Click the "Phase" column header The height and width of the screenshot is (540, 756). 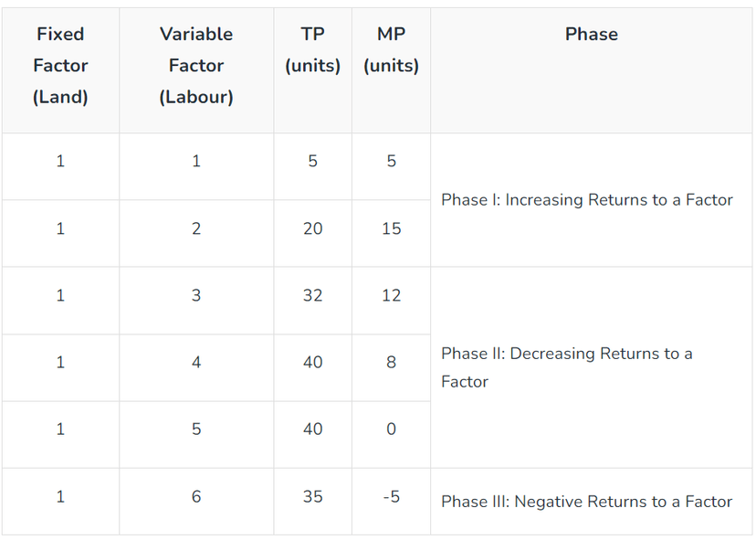coord(592,35)
